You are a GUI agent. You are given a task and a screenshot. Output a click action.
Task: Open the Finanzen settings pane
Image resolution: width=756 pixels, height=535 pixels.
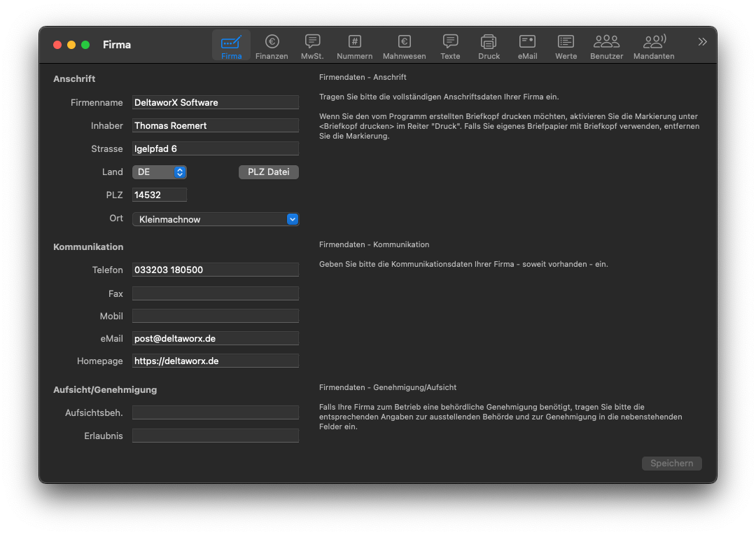272,46
